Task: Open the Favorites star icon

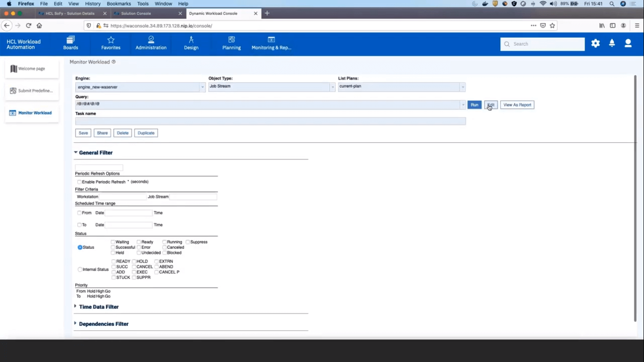Action: coord(111,40)
